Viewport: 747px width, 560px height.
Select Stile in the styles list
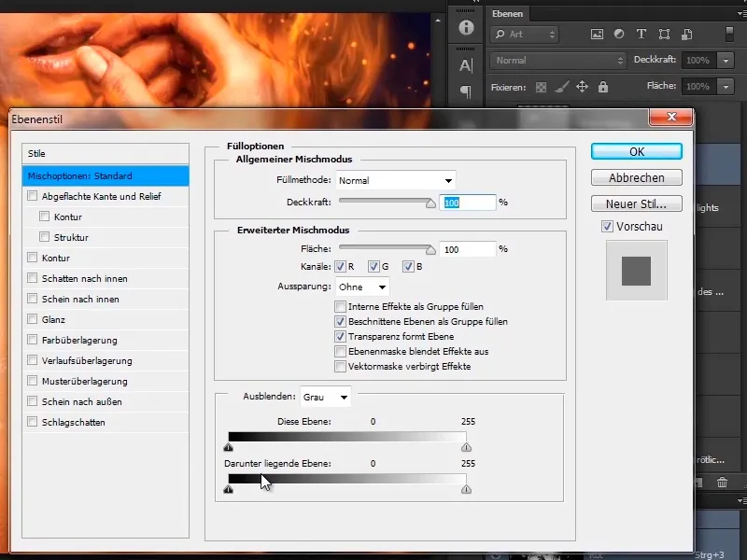106,154
